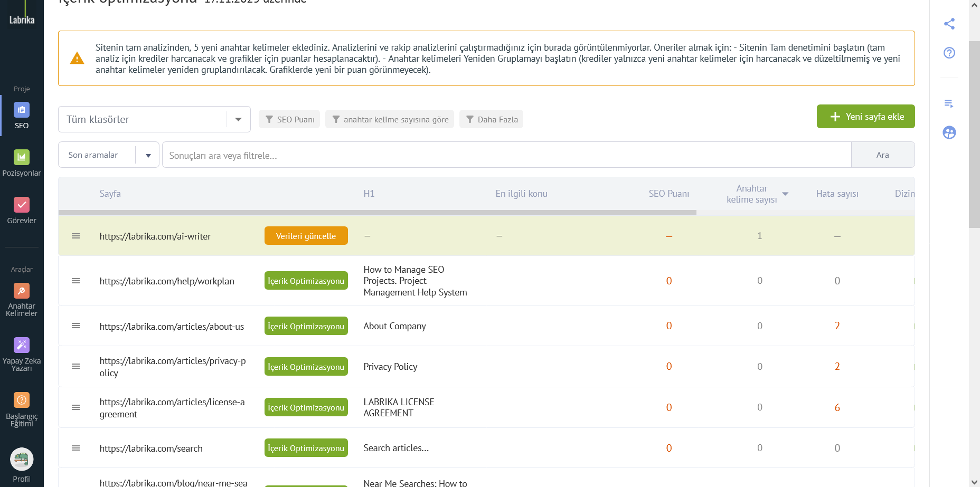The height and width of the screenshot is (487, 980).
Task: Click the Profil avatar
Action: (22, 460)
